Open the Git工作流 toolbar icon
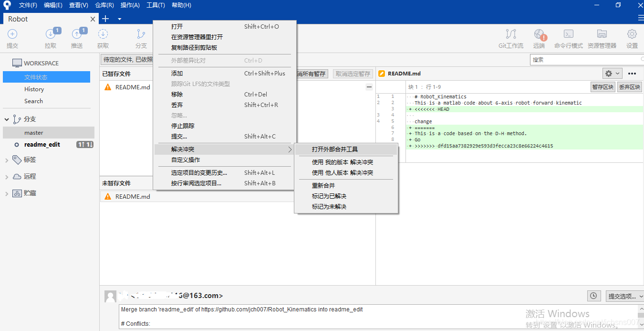This screenshot has width=644, height=331. 511,34
